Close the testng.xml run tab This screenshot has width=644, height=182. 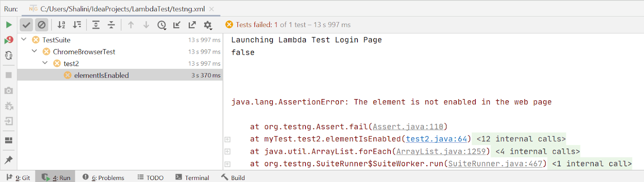tap(212, 9)
